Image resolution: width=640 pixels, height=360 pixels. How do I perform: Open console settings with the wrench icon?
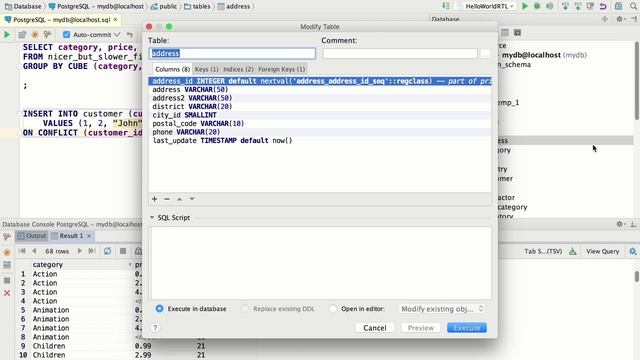[x=47, y=35]
